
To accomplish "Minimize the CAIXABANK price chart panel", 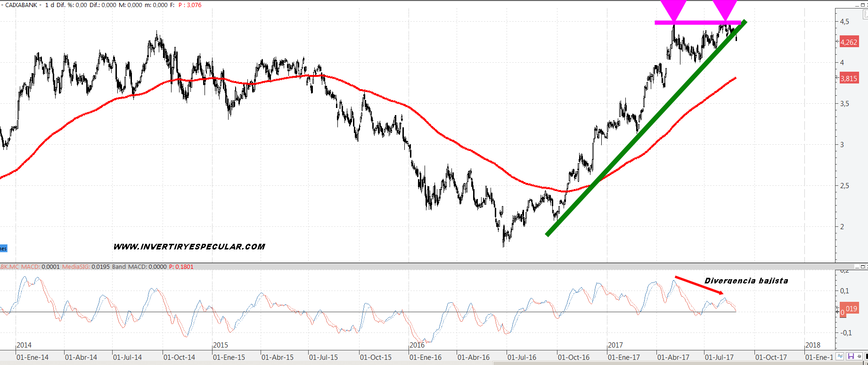I will point(857,5).
